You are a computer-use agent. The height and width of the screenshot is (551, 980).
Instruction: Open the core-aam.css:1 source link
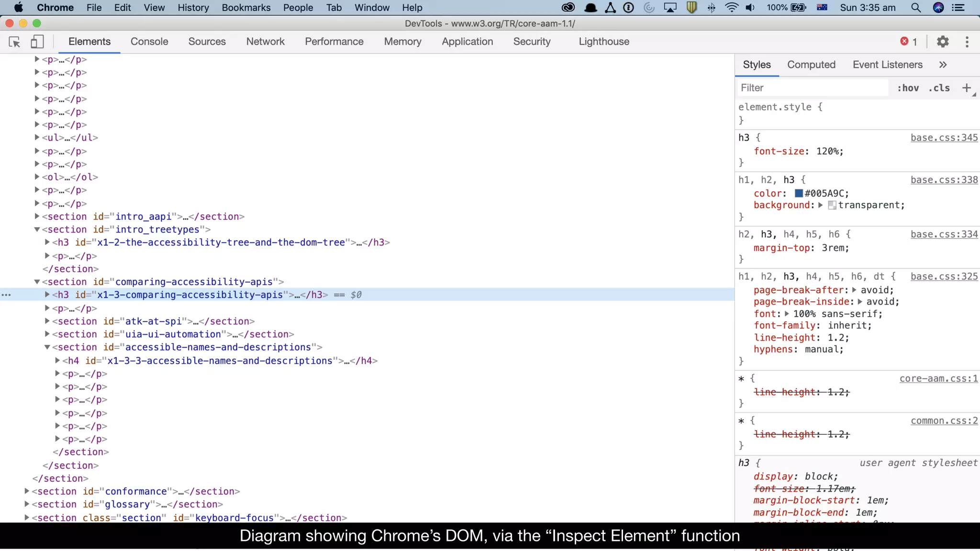click(x=938, y=378)
